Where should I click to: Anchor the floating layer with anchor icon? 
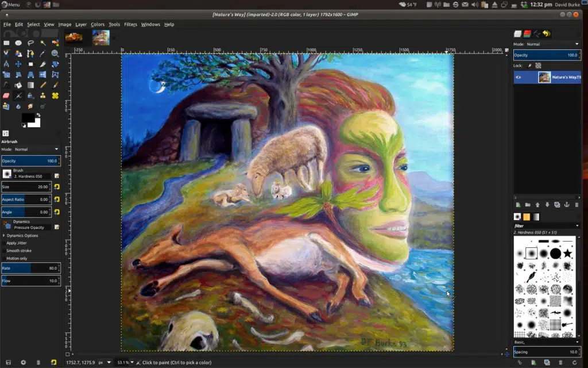(x=567, y=205)
